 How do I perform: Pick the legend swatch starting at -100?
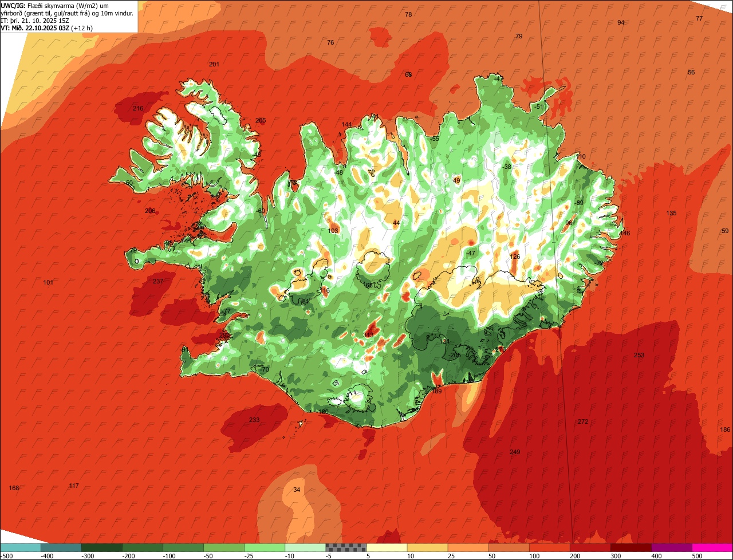[183, 547]
